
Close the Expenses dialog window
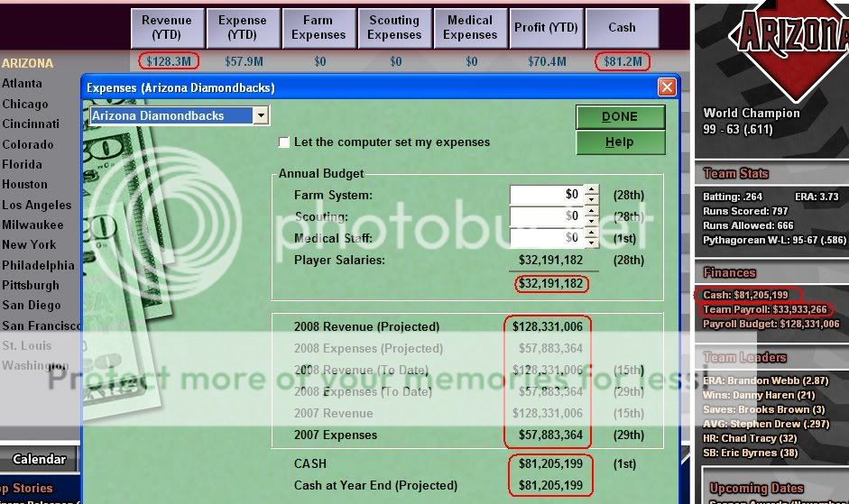point(667,87)
